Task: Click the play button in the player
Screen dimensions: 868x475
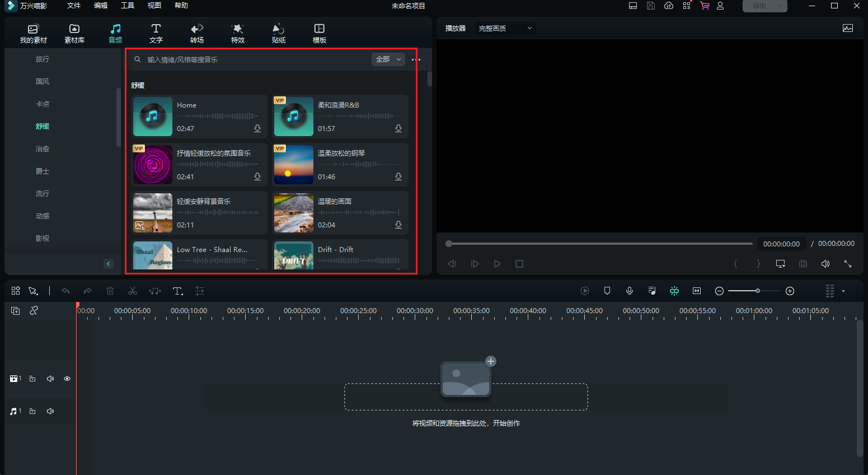Action: 497,264
